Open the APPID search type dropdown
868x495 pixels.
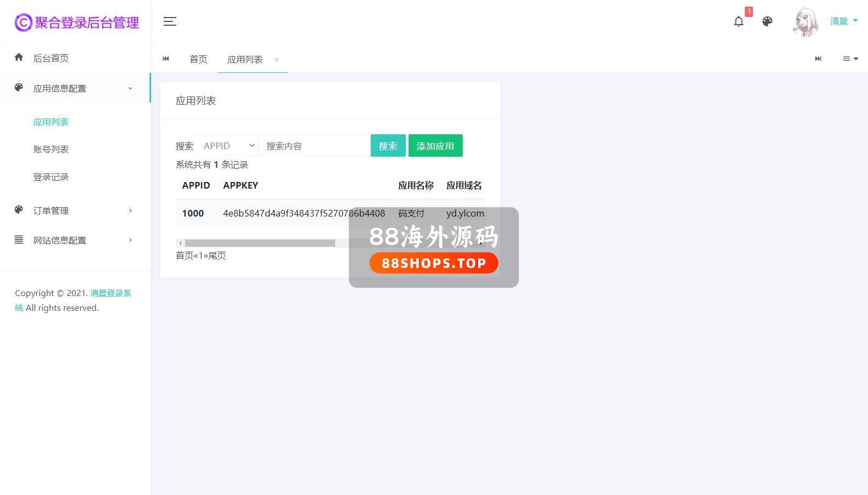(226, 146)
